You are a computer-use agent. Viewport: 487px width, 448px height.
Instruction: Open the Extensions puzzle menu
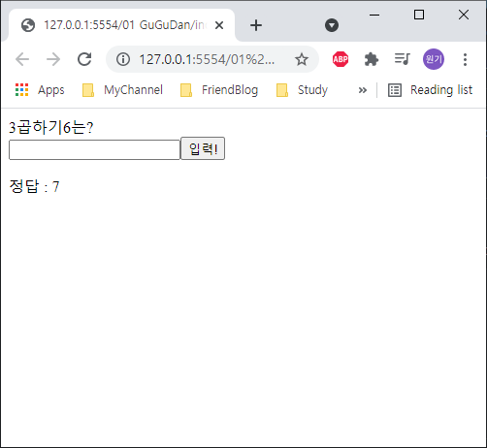click(x=372, y=59)
